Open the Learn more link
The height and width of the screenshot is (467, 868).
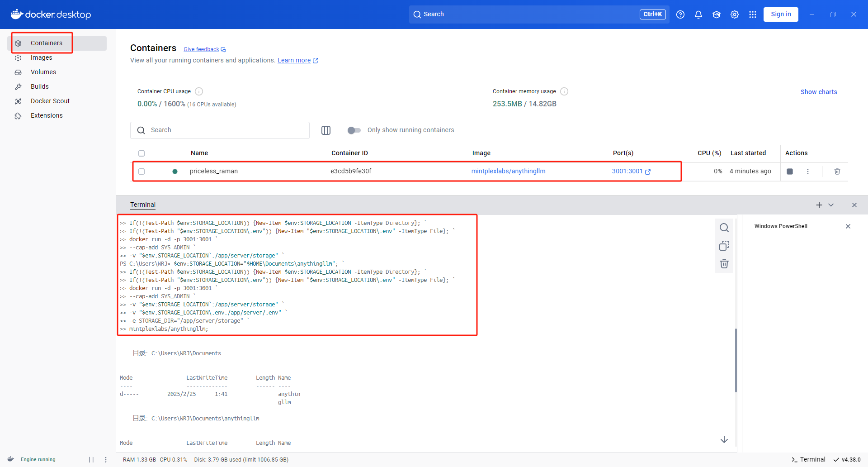coord(298,60)
